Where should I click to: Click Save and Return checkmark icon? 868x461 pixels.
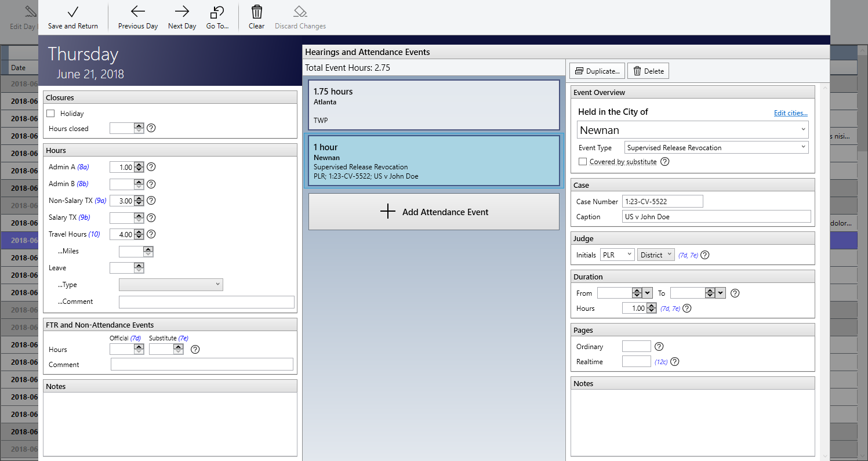73,12
